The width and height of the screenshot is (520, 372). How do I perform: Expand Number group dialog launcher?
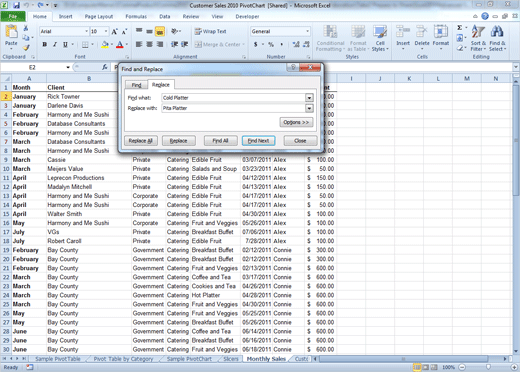pos(308,57)
